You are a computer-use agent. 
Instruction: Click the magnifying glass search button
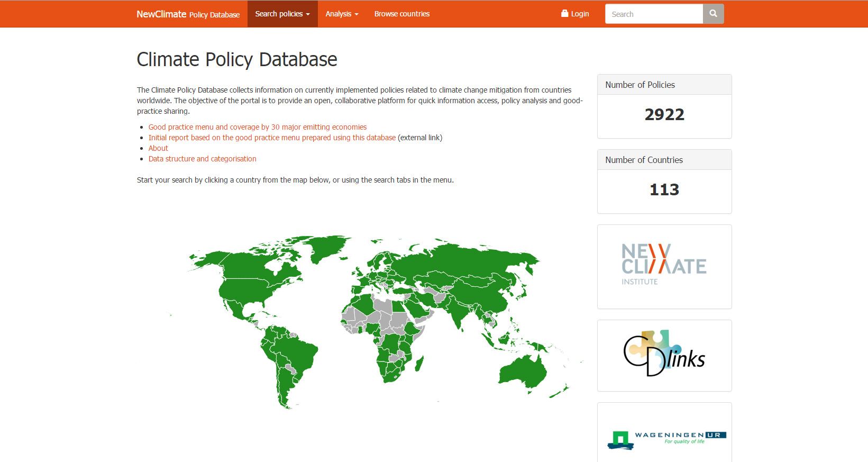coord(713,14)
